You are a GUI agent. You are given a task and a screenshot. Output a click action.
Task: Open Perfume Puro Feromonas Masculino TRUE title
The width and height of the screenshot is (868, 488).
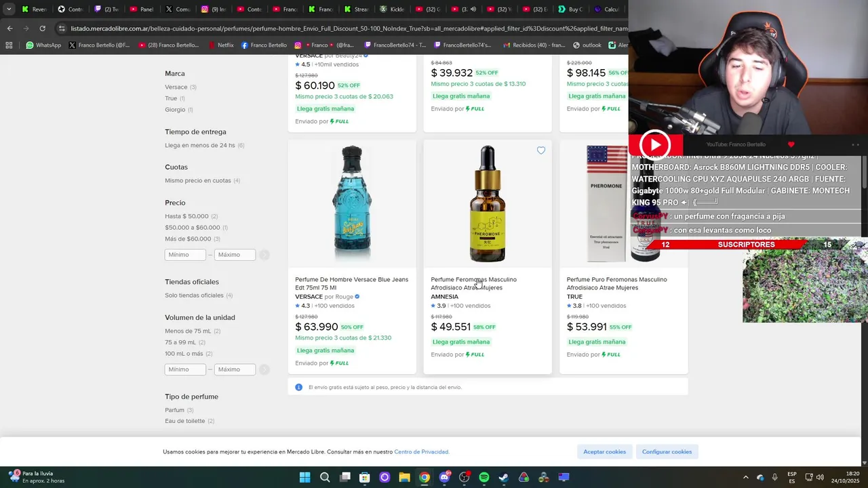click(616, 283)
